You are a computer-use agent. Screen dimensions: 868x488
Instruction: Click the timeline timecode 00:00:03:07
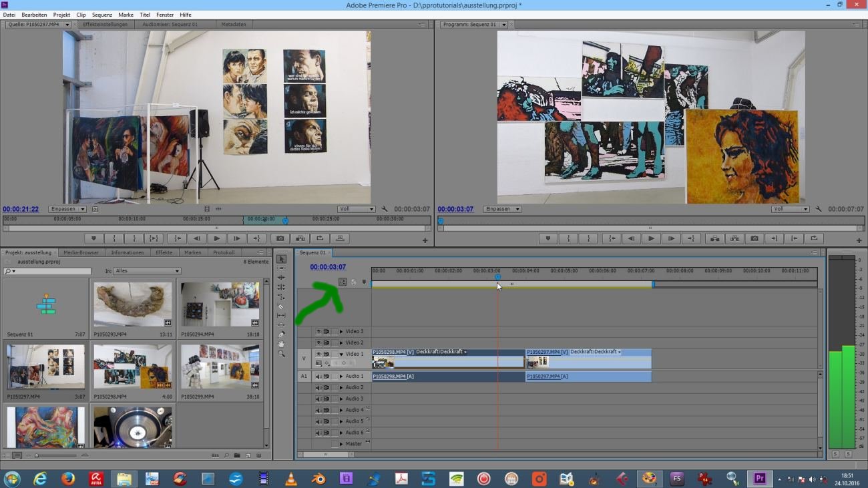[x=328, y=267]
